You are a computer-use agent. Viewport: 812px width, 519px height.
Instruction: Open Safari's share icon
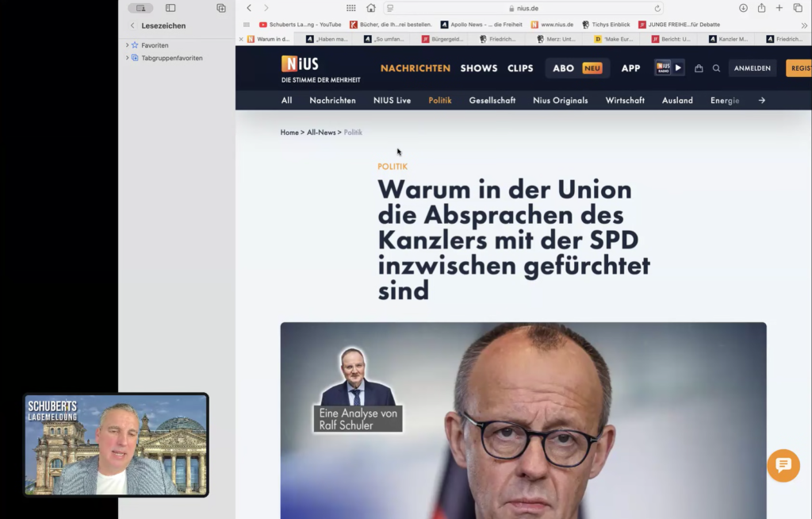click(761, 8)
